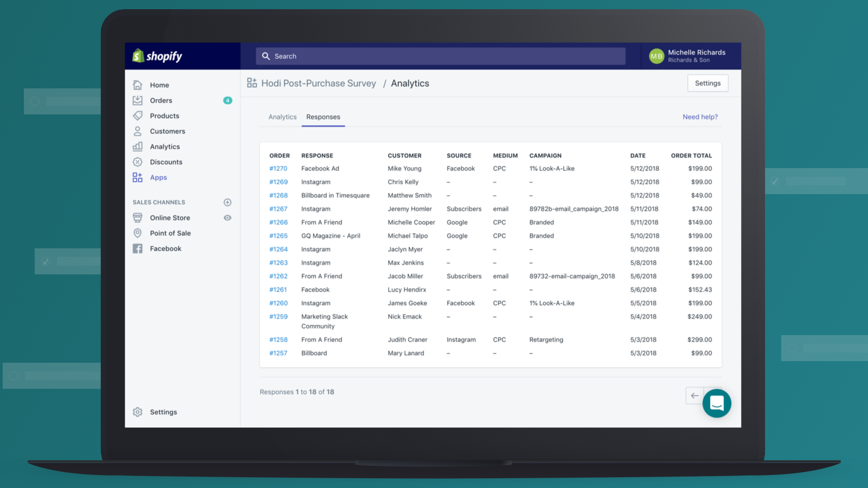Click the Facebook channel icon
Screen dimensions: 868x488
(138, 248)
